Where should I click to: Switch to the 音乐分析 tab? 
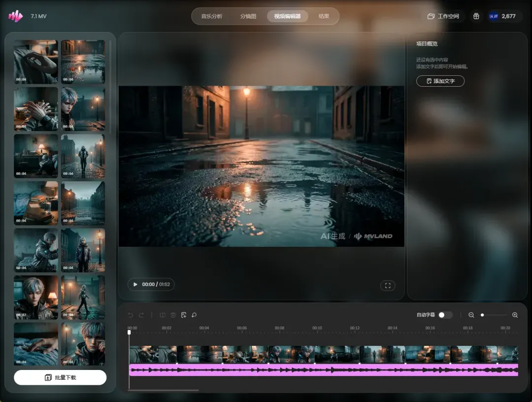[212, 16]
